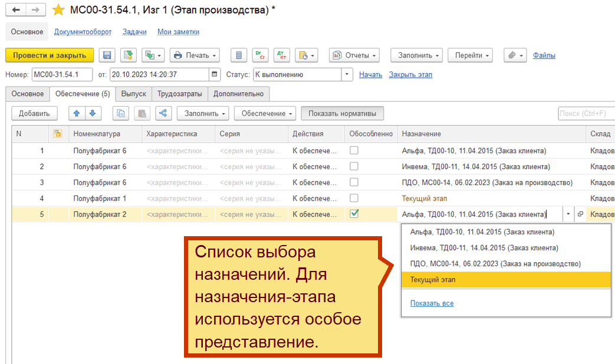Switch to the Дополнительно tab
This screenshot has width=615, height=364.
pyautogui.click(x=238, y=94)
